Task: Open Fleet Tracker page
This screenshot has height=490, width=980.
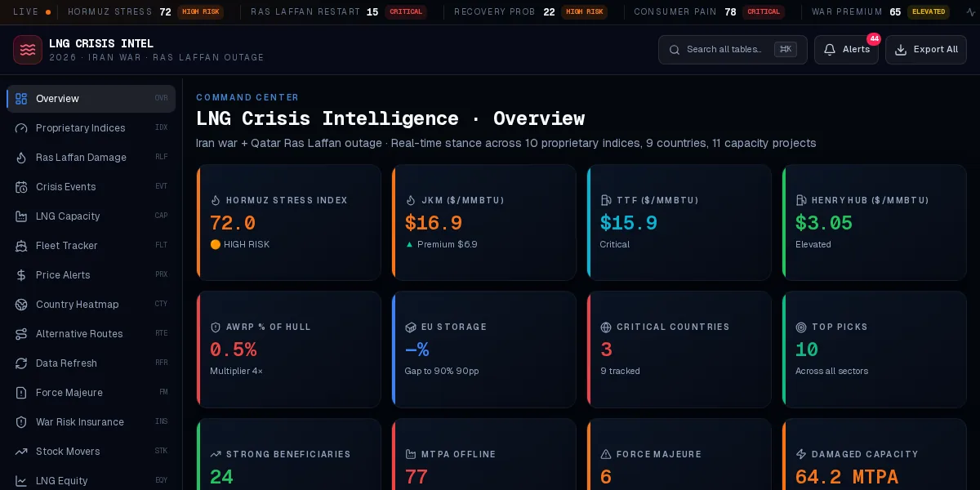Action: tap(91, 246)
